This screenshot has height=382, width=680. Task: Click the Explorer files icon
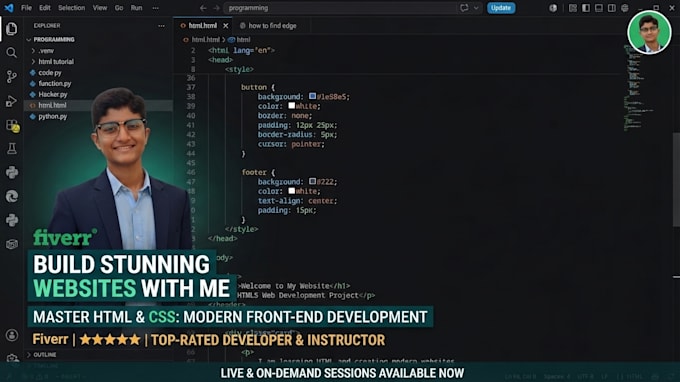pyautogui.click(x=12, y=29)
